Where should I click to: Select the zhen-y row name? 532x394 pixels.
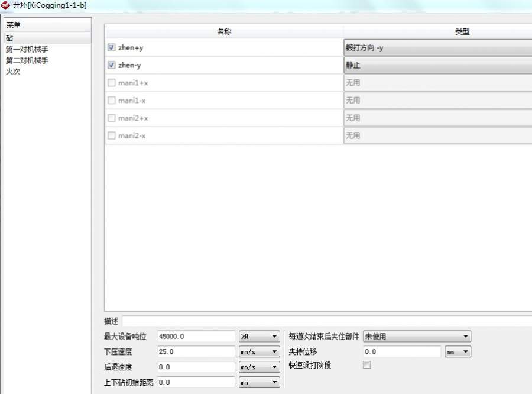point(129,65)
